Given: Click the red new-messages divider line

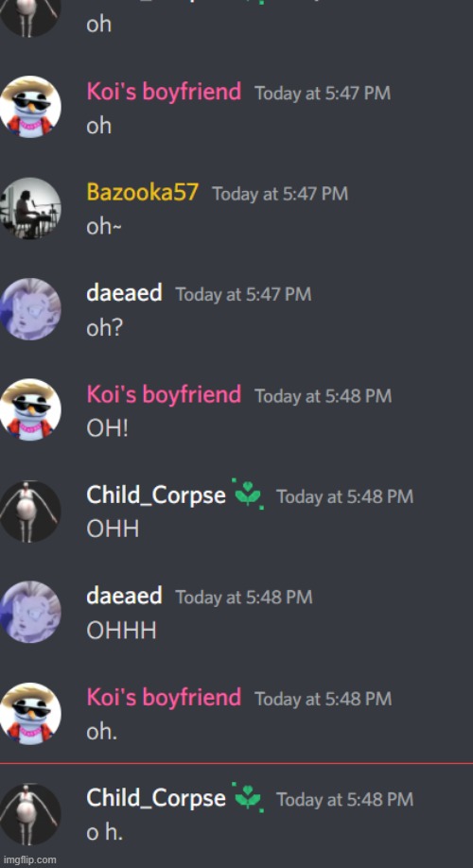Looking at the screenshot, I should pos(236,763).
